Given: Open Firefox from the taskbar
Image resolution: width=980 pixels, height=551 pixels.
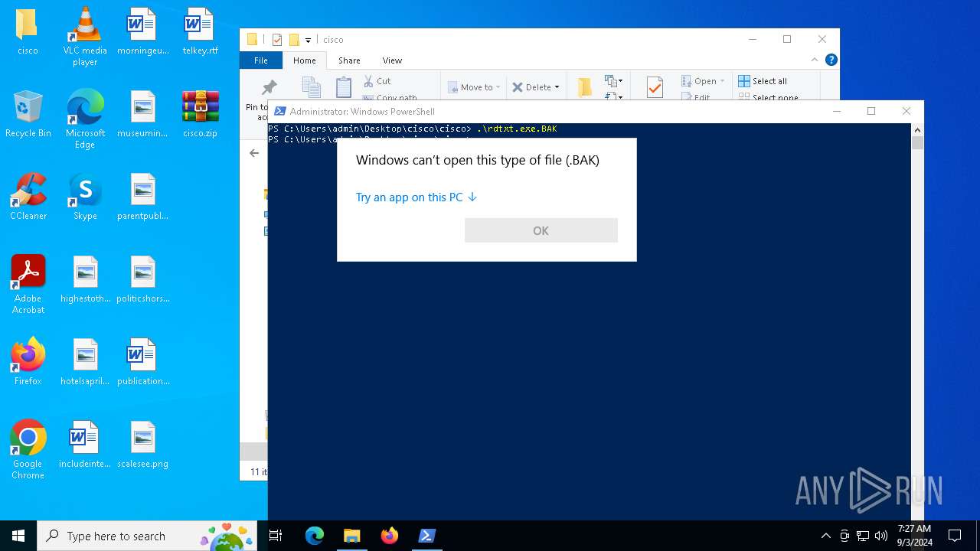Looking at the screenshot, I should click(389, 536).
